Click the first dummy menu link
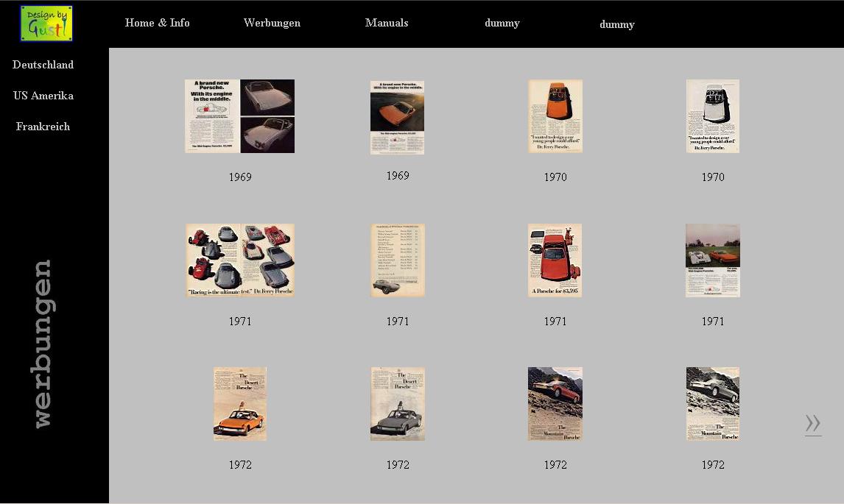The image size is (844, 504). click(x=502, y=23)
